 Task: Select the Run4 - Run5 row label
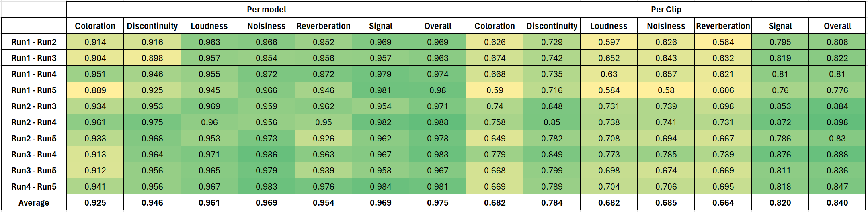coord(34,187)
